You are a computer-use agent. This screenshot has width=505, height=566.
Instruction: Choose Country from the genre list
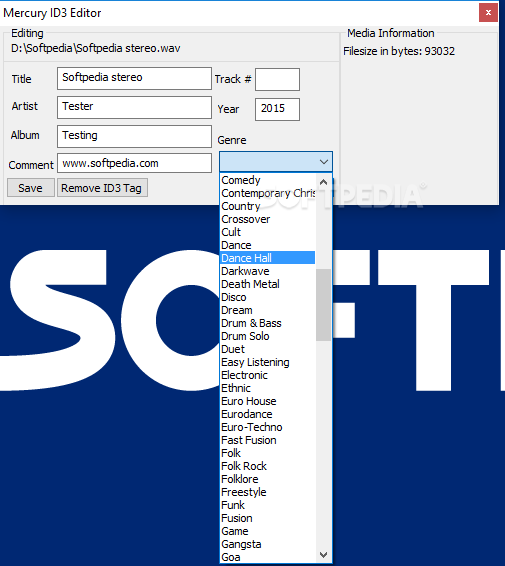pyautogui.click(x=268, y=206)
